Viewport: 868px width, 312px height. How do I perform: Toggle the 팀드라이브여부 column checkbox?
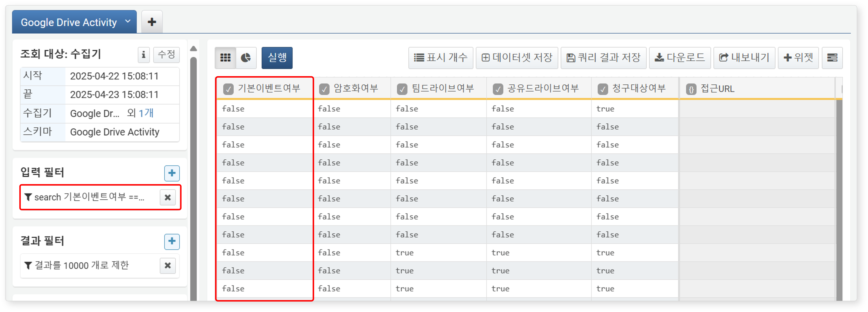tap(402, 89)
